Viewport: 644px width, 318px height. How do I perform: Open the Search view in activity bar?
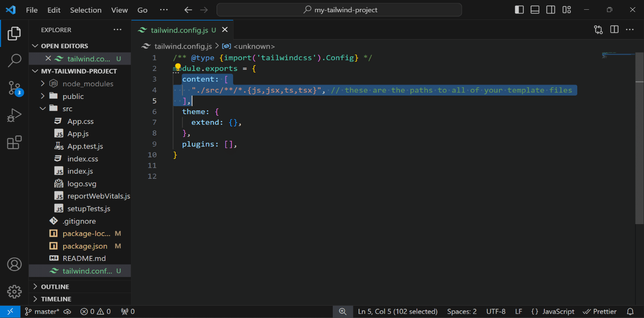click(x=14, y=60)
